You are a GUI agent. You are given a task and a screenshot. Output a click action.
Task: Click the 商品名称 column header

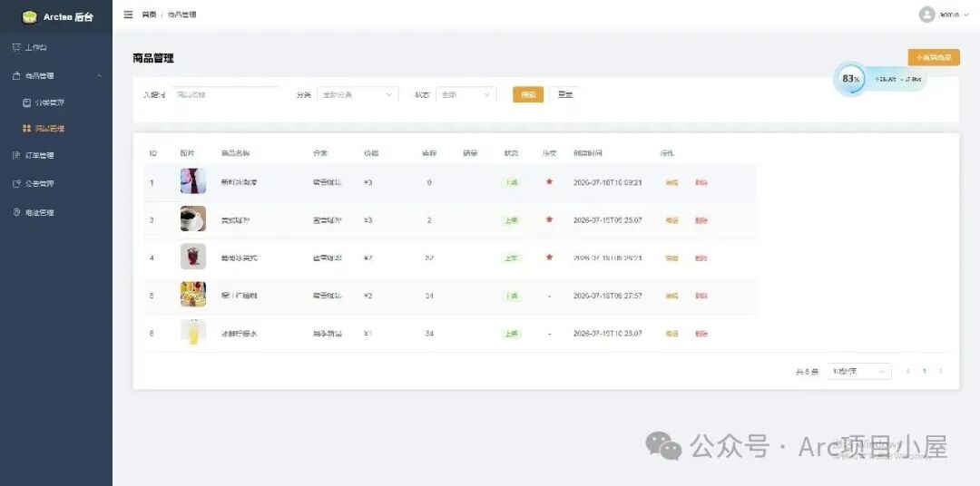tap(236, 153)
